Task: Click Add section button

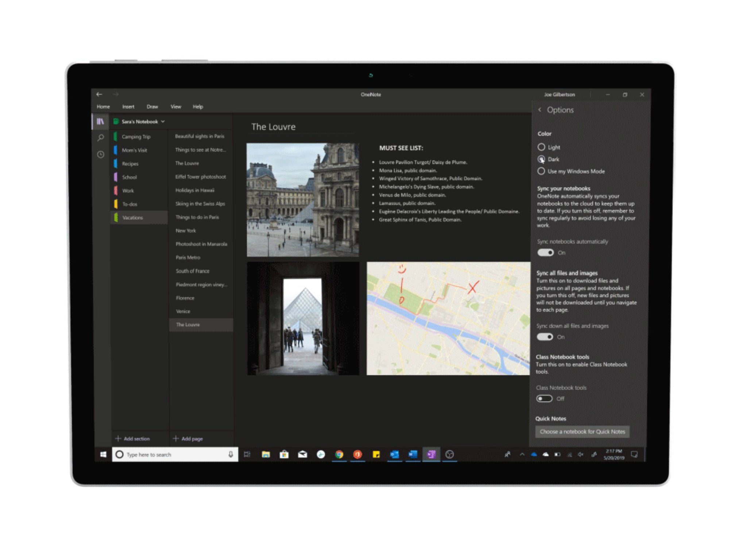Action: (132, 439)
